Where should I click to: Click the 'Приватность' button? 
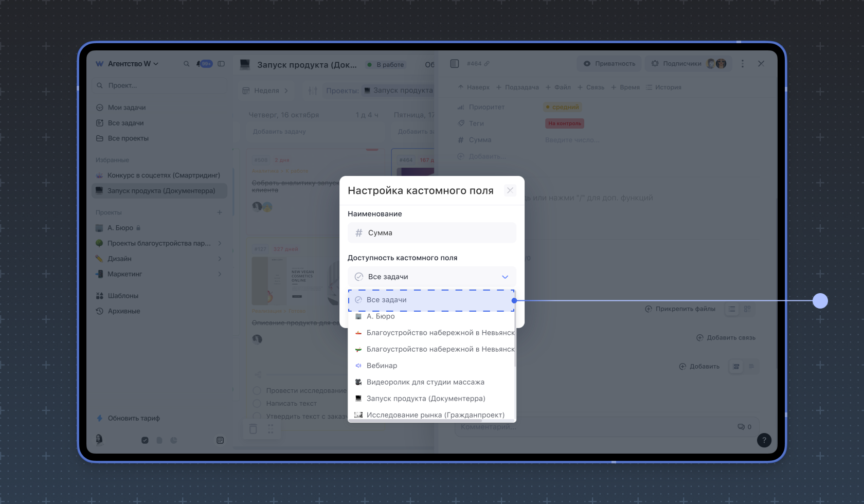pos(609,64)
